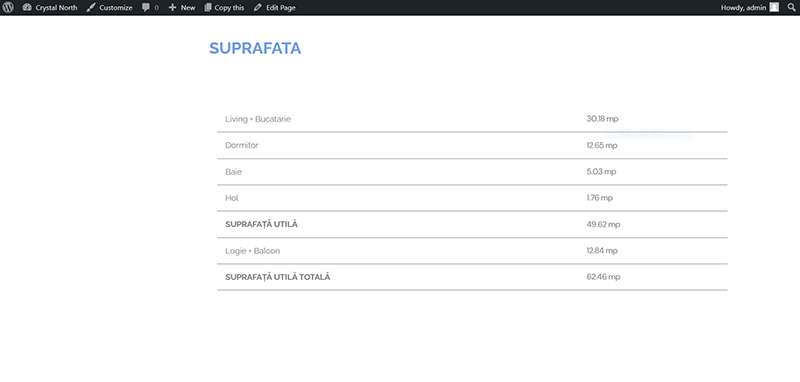Click the plus icon beside New
The height and width of the screenshot is (382, 800).
[172, 8]
